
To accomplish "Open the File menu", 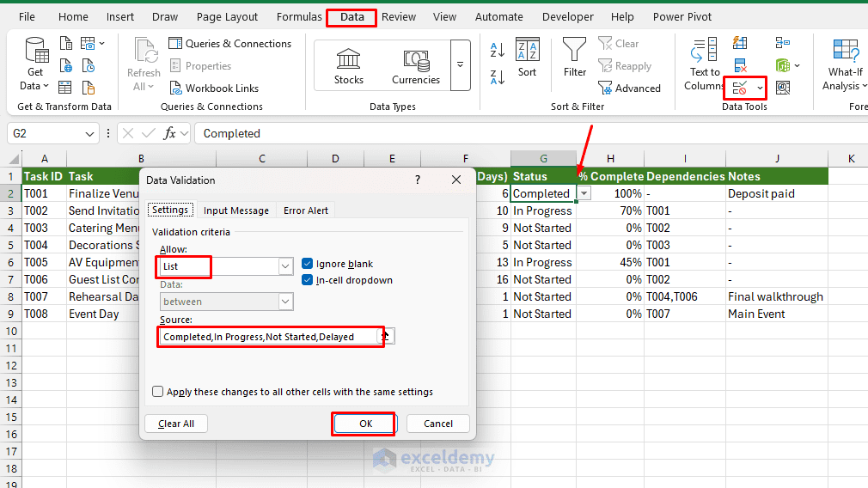I will coord(27,16).
